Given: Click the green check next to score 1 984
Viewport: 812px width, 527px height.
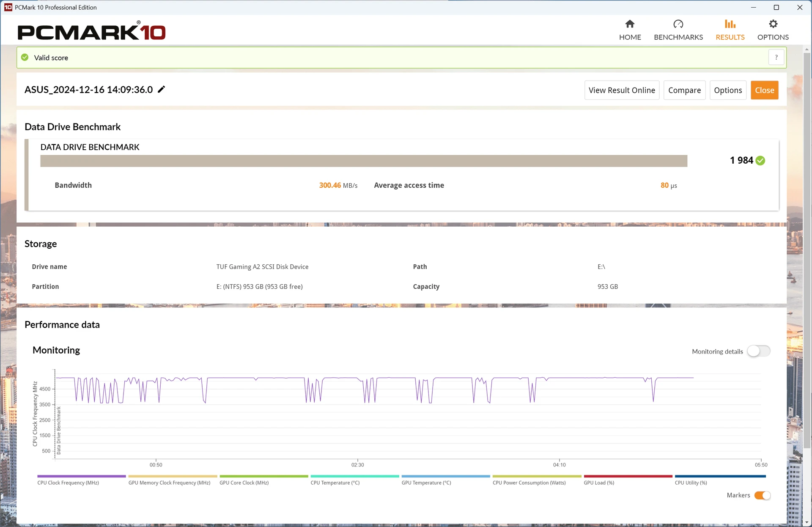Looking at the screenshot, I should pyautogui.click(x=760, y=160).
